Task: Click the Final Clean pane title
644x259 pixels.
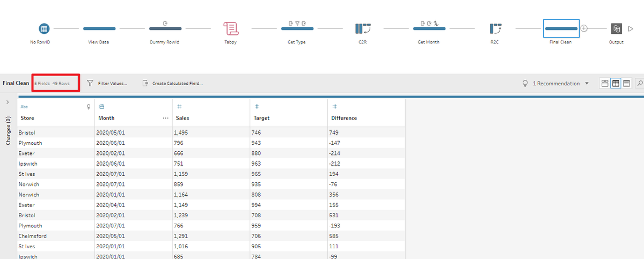Action: (x=16, y=83)
